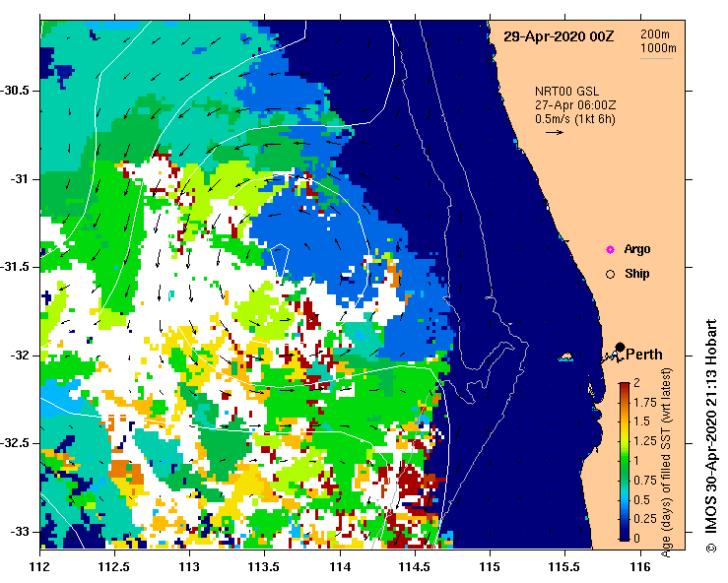Click the Age (days) of filled SST label
Viewport: 728px width, 583px height.
[667, 463]
